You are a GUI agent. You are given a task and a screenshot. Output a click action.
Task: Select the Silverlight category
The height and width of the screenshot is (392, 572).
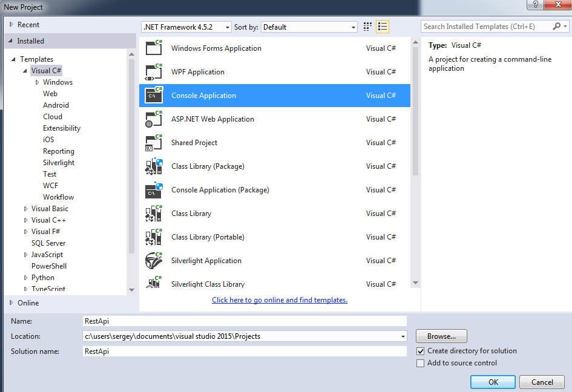click(x=59, y=163)
